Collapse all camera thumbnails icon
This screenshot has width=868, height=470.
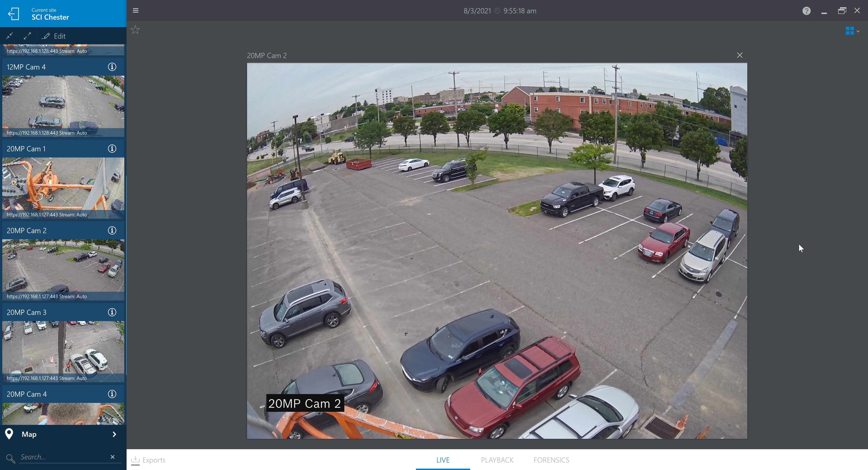[9, 36]
